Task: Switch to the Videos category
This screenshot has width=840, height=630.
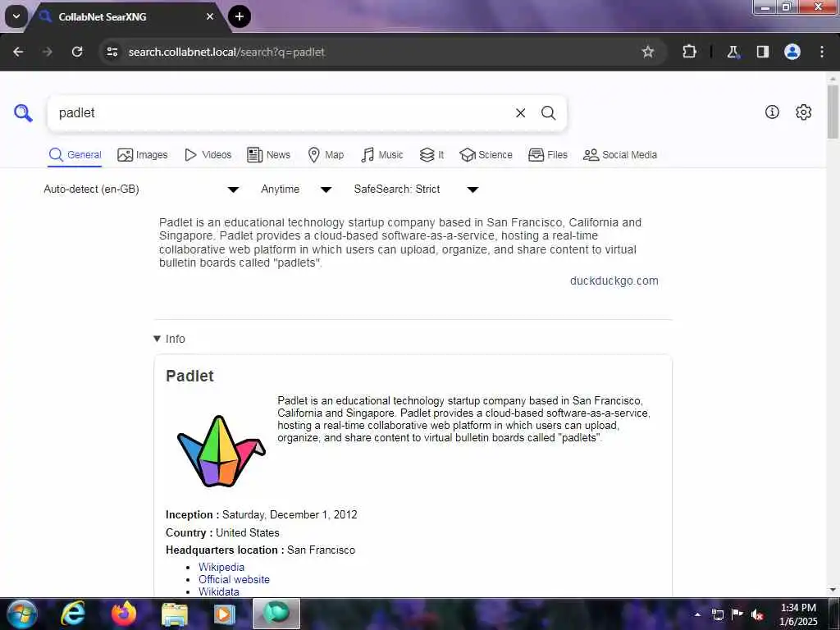Action: (x=208, y=155)
